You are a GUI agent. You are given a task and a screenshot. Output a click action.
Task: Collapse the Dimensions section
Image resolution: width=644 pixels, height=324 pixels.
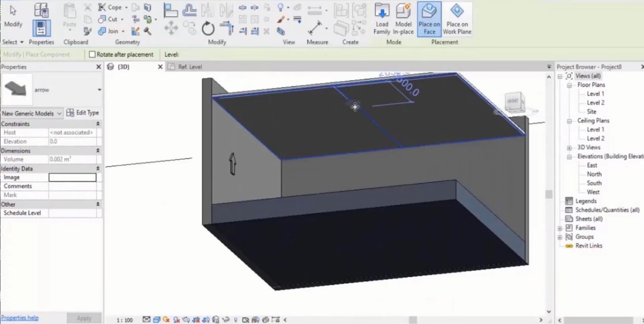(98, 150)
